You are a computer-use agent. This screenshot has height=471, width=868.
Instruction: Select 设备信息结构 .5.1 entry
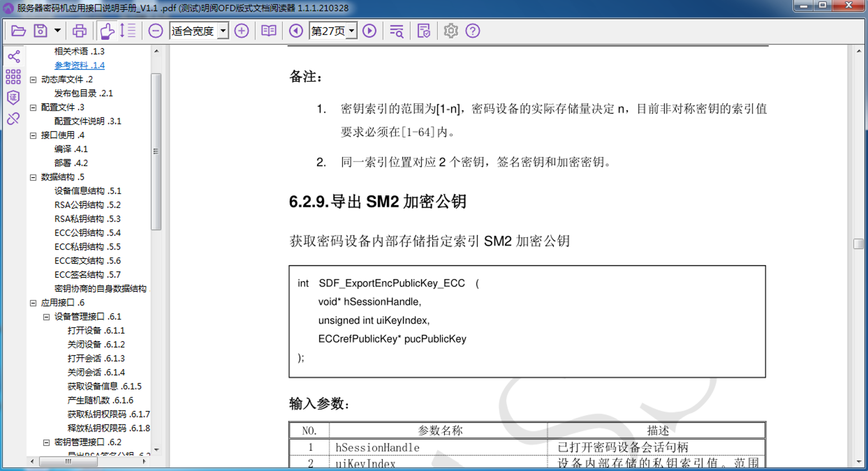[x=88, y=191]
